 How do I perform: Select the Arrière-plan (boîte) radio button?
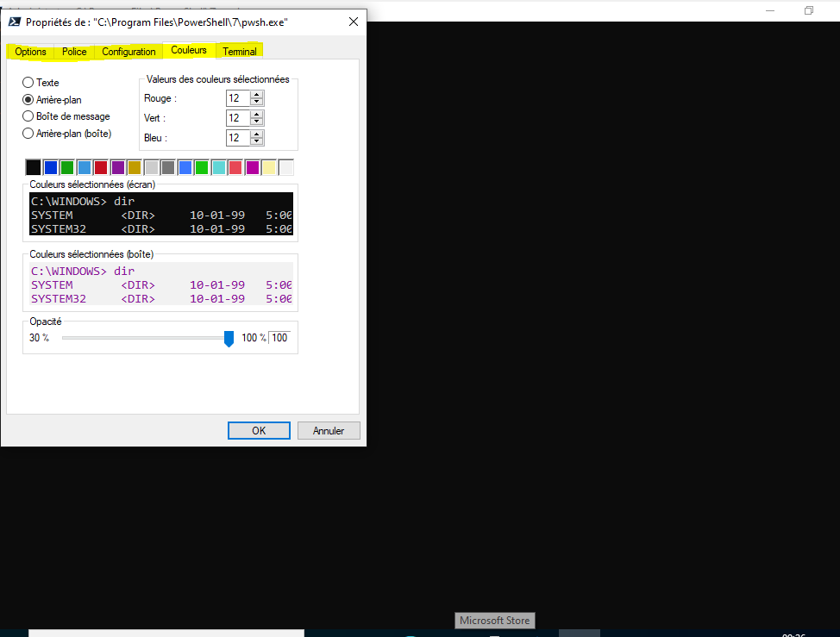[x=28, y=134]
